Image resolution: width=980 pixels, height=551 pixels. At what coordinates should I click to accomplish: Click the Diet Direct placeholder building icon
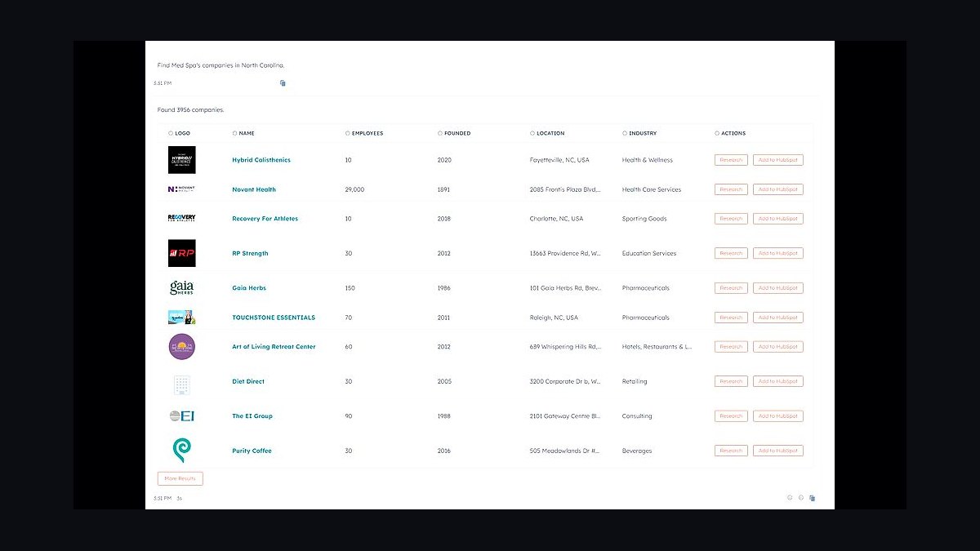pos(182,384)
